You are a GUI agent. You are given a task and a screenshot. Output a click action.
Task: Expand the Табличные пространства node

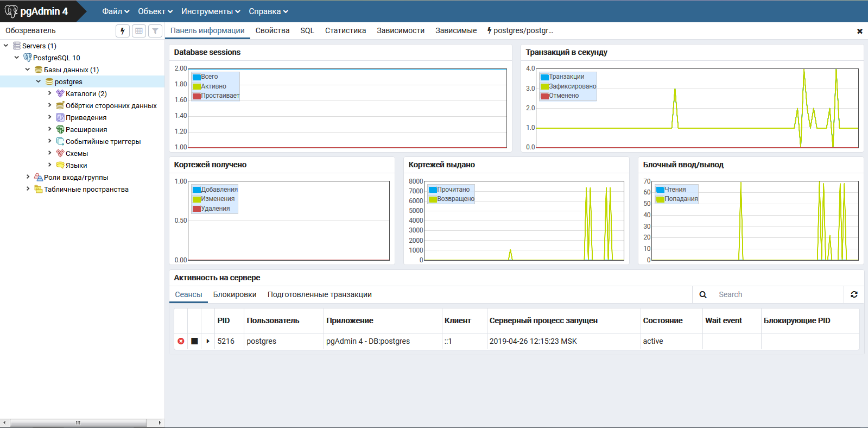pyautogui.click(x=28, y=189)
